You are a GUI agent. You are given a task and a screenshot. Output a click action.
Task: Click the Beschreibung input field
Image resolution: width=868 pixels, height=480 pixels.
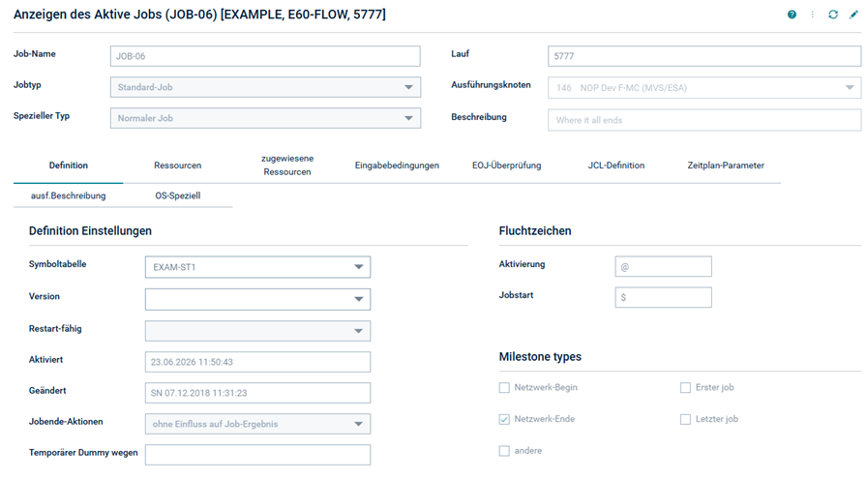[x=704, y=120]
